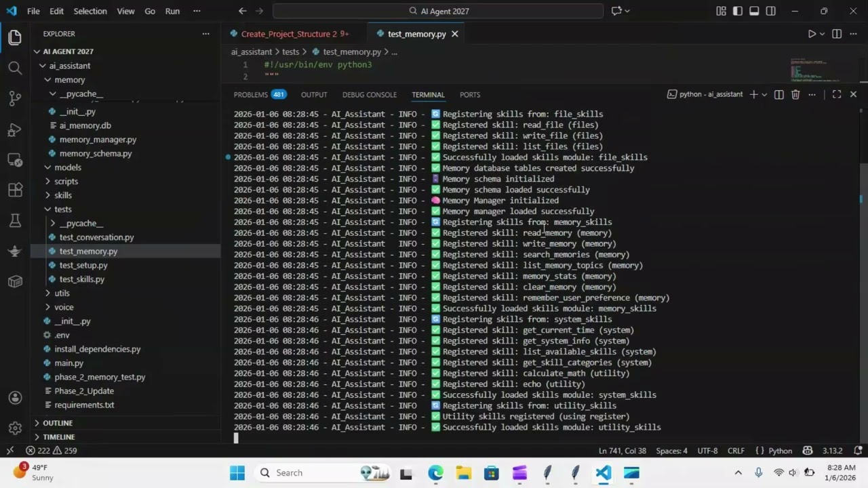Switch to the OUTPUT panel tab

pyautogui.click(x=314, y=94)
